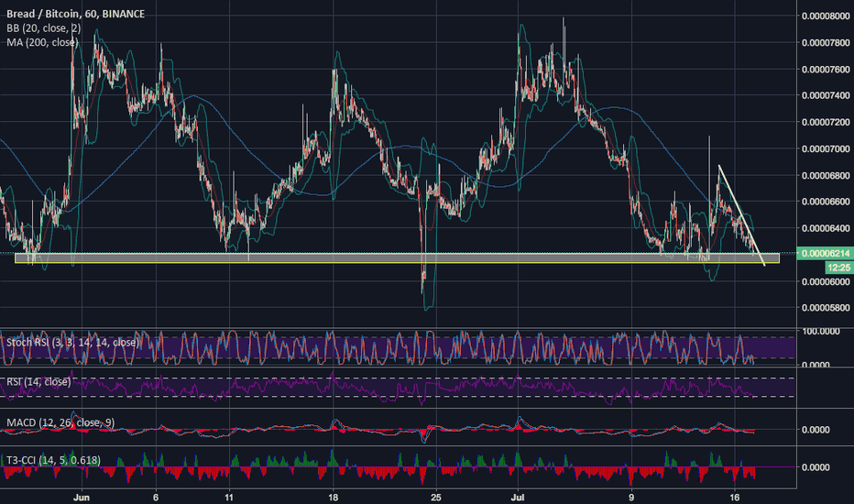This screenshot has height=504, width=854.
Task: Click the current price label 0.00006214
Action: click(x=825, y=253)
